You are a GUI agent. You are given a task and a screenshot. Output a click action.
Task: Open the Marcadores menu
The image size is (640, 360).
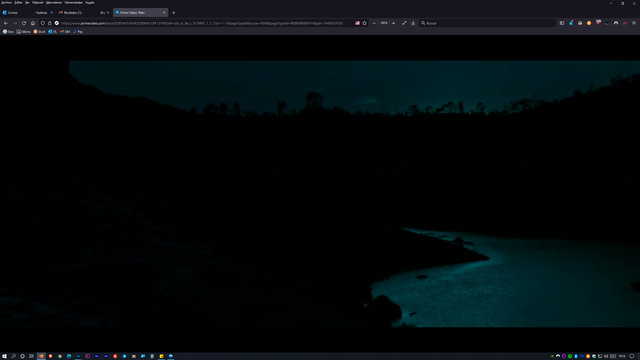pos(54,2)
